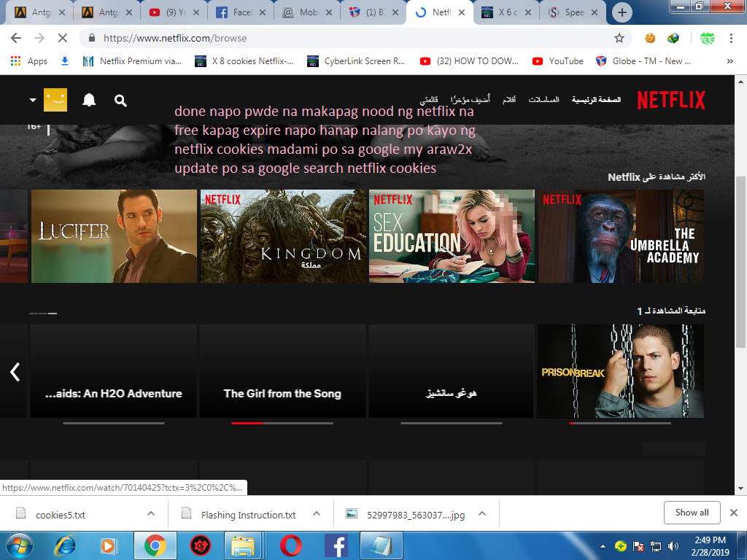Open a new tab with plus button
This screenshot has height=560, width=747.
(x=622, y=12)
